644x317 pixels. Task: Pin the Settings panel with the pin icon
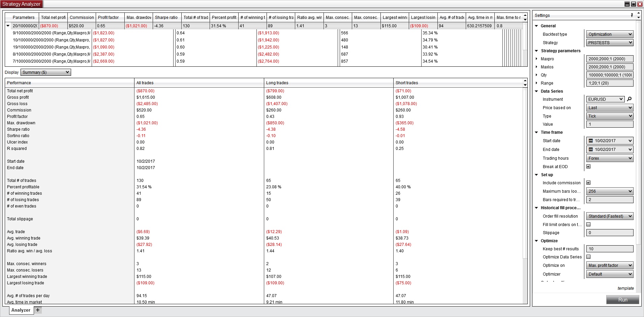pyautogui.click(x=632, y=15)
